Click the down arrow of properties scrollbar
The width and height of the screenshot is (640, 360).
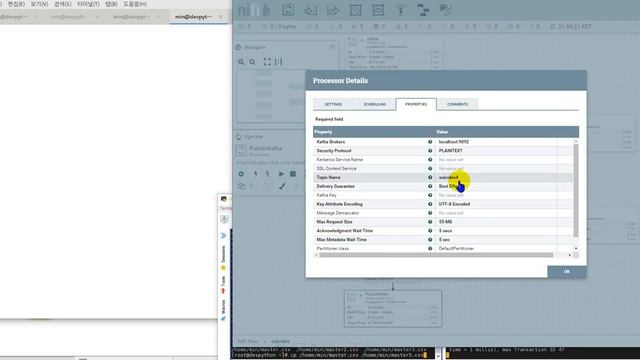576,249
